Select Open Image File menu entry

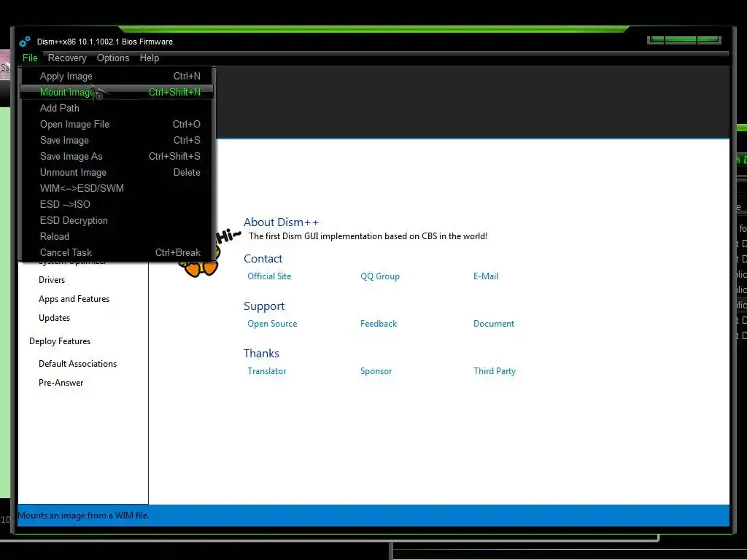[117, 124]
